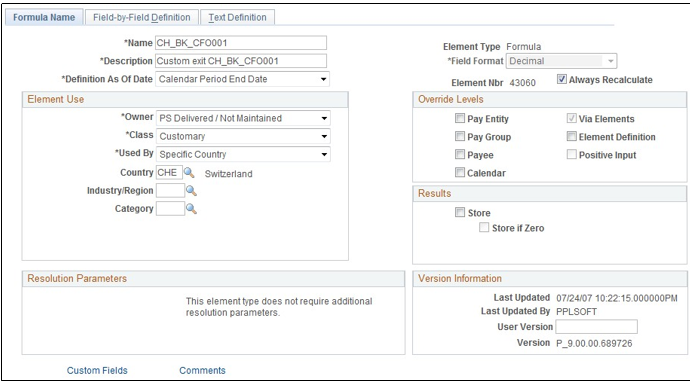Viewport: 690px width, 382px height.
Task: Switch to the Field-by-Field Definition tab
Action: click(142, 18)
